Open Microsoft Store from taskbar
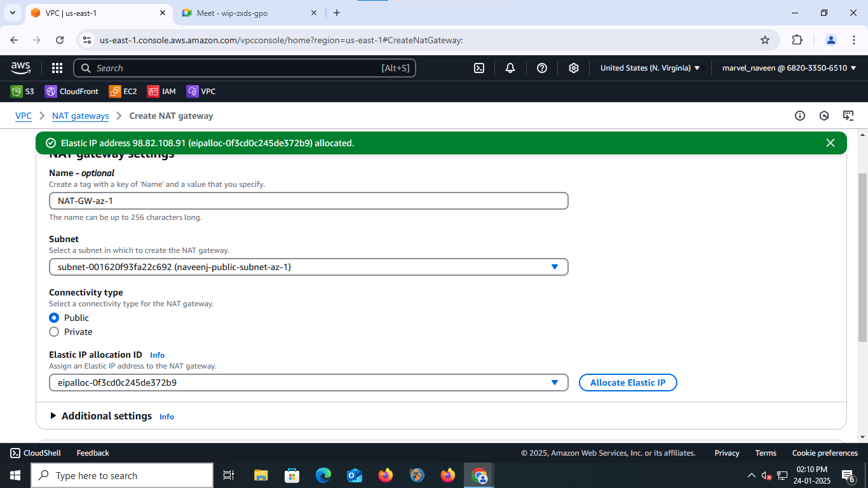Screen dimensions: 868x488 292,475
